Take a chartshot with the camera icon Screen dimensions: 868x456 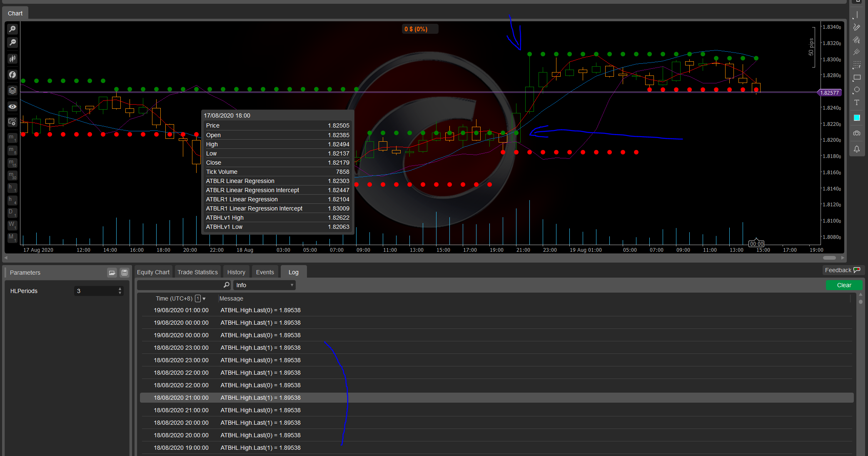point(856,133)
